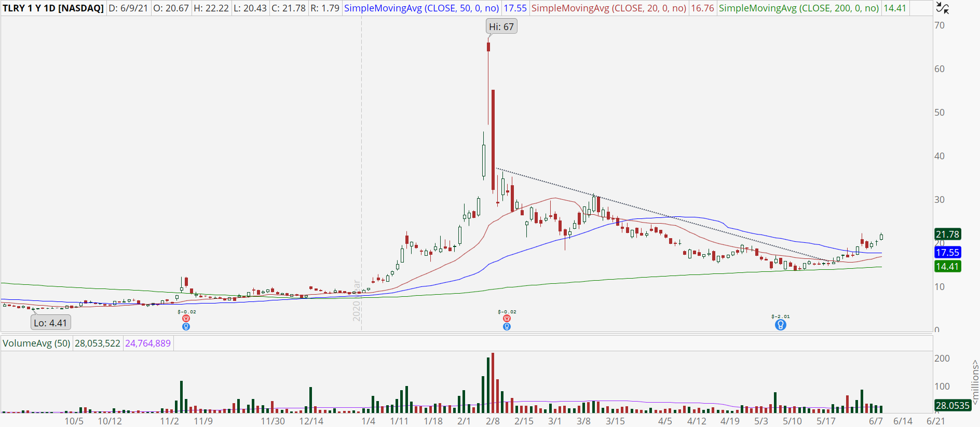Click the 'Hi: 67' price bubble
Image resolution: width=980 pixels, height=427 pixels.
[x=501, y=26]
